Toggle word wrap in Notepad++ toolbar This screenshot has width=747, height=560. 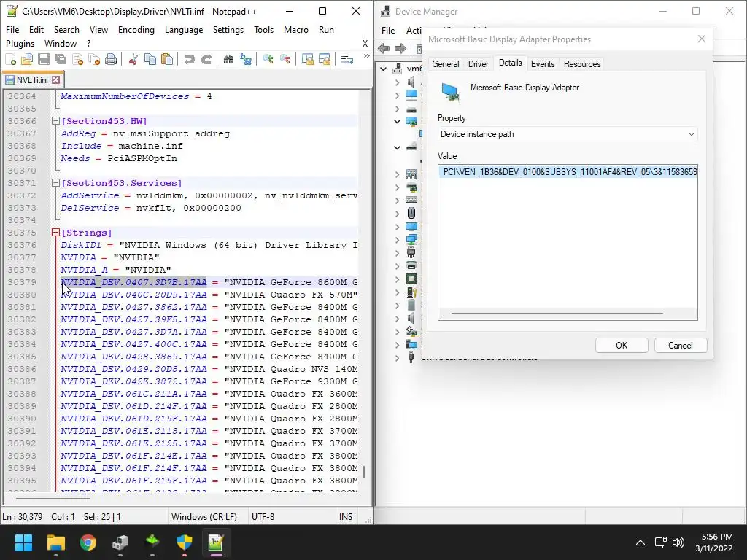pos(347,60)
